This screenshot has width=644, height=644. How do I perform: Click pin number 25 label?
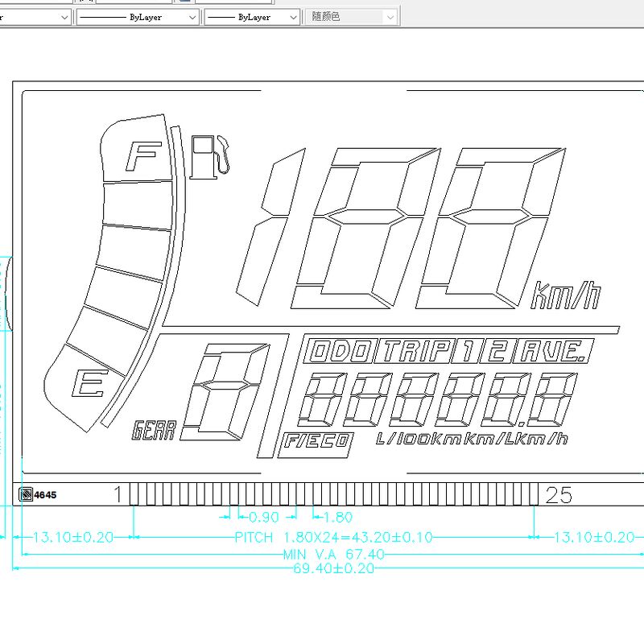pyautogui.click(x=559, y=495)
